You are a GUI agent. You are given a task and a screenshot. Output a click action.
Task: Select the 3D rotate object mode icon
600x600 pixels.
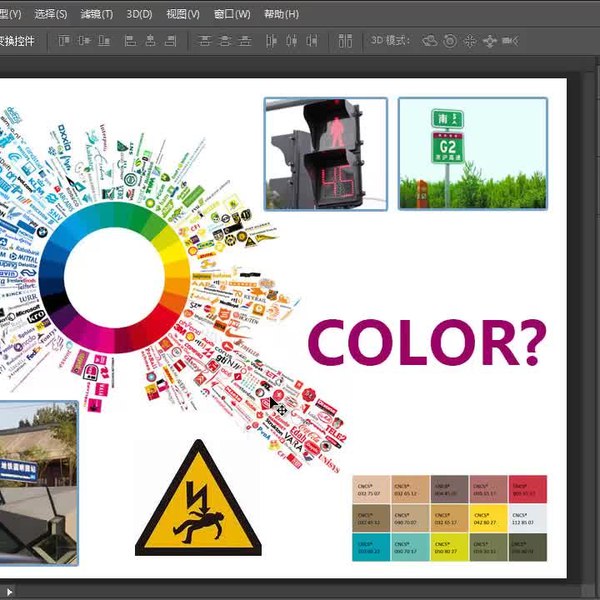pyautogui.click(x=430, y=41)
